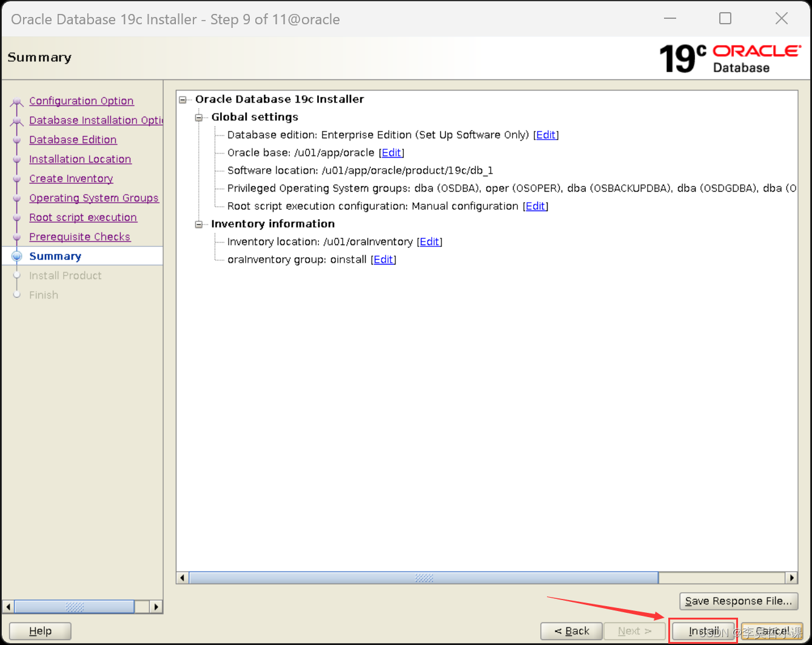The width and height of the screenshot is (812, 645).
Task: Open Help for the installer
Action: [40, 631]
